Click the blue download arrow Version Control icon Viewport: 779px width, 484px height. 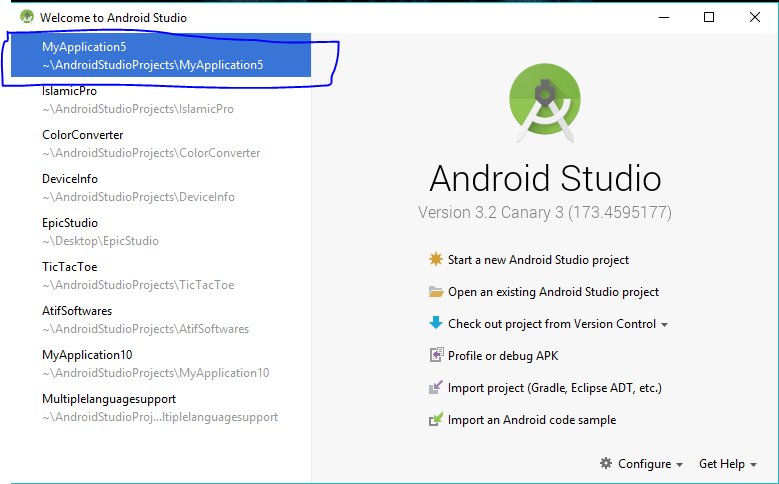[x=436, y=323]
